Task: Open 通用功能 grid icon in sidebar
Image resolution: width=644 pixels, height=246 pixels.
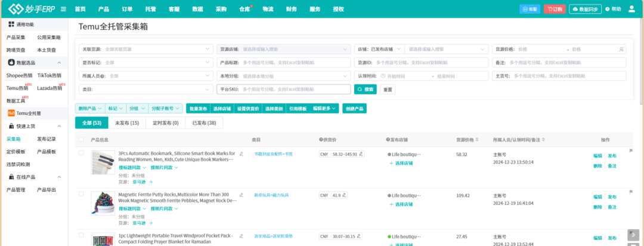Action: [x=11, y=24]
